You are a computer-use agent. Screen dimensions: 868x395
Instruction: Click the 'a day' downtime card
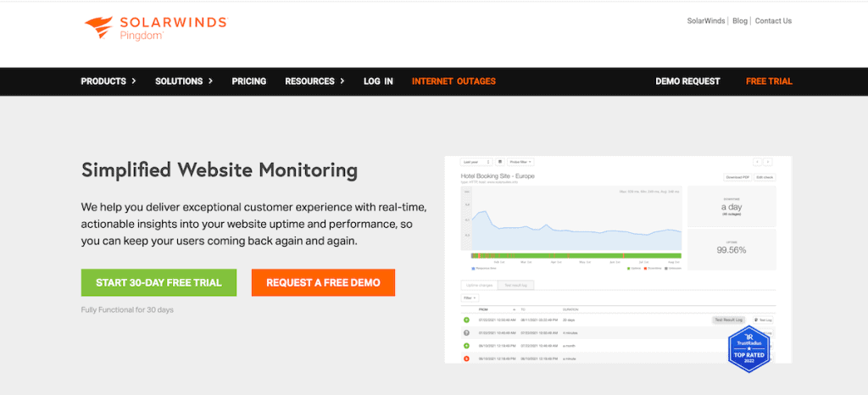(x=732, y=206)
